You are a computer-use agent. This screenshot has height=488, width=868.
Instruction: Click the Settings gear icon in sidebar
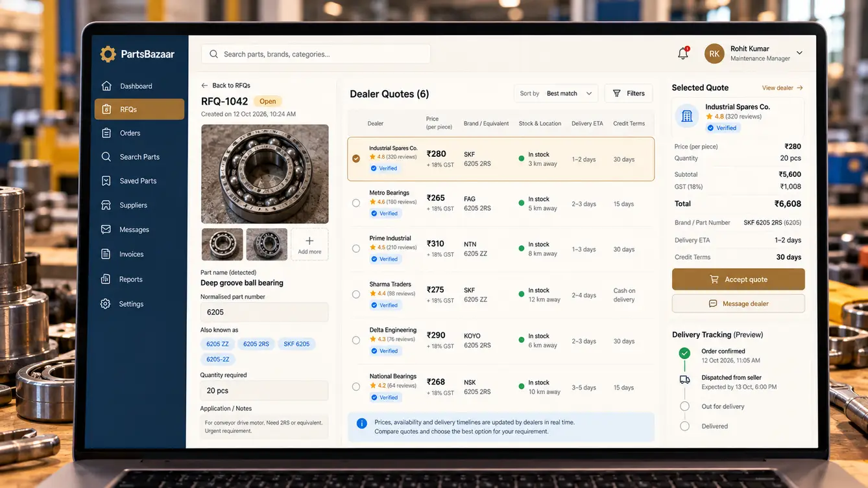tap(106, 304)
